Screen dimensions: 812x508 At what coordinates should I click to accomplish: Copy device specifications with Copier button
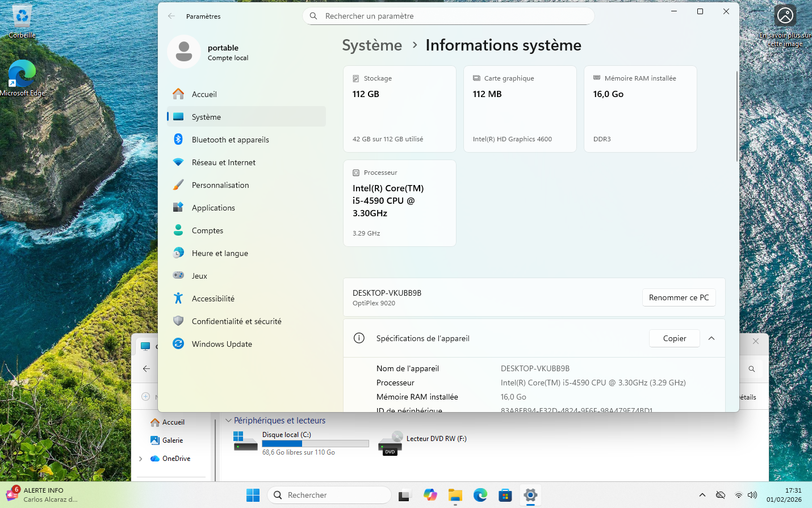[674, 338]
